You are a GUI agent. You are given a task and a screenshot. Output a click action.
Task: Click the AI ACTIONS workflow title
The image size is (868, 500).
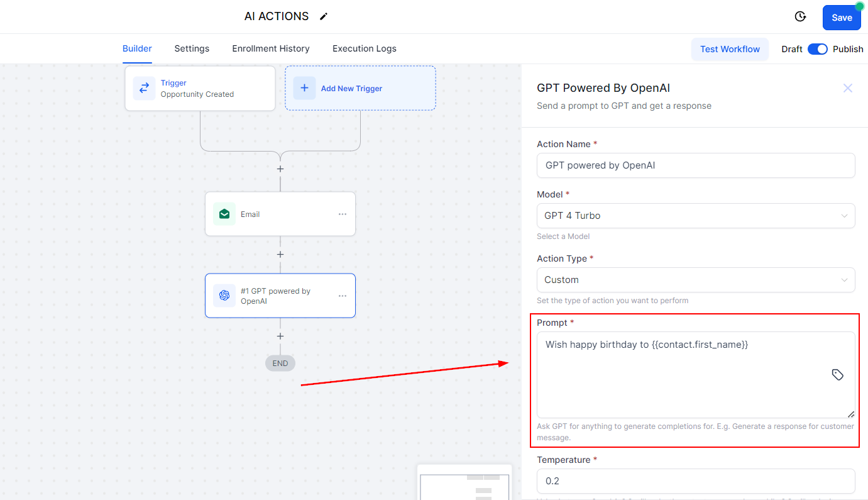(x=277, y=16)
